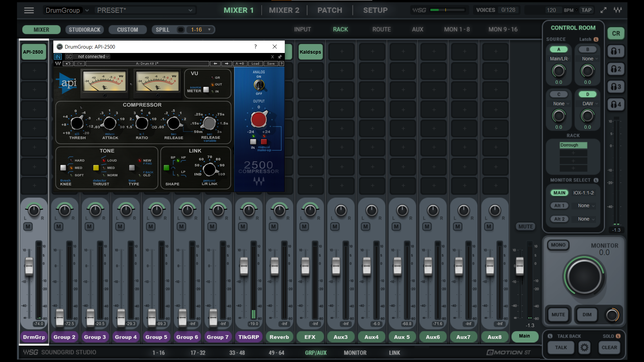
Task: Click Save in plugin toolbar
Action: coord(271,63)
